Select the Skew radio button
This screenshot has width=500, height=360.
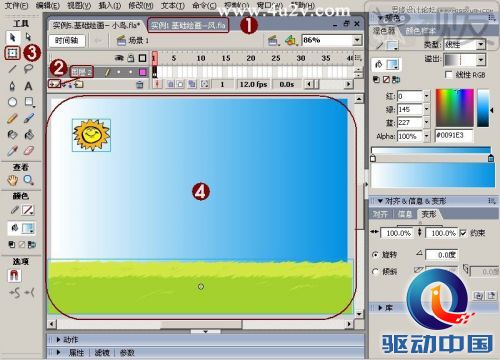[x=375, y=271]
